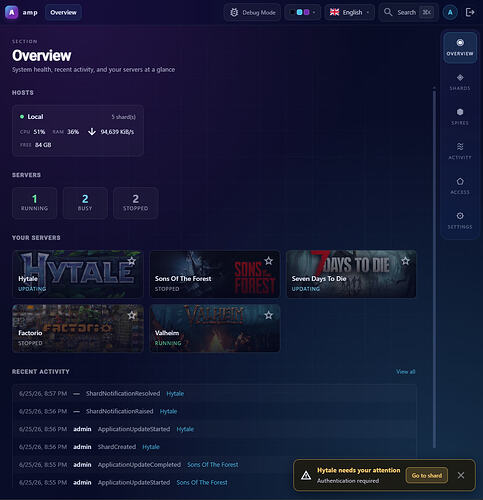Filter servers by Running count
Viewport: 483px width, 500px height.
pos(34,203)
